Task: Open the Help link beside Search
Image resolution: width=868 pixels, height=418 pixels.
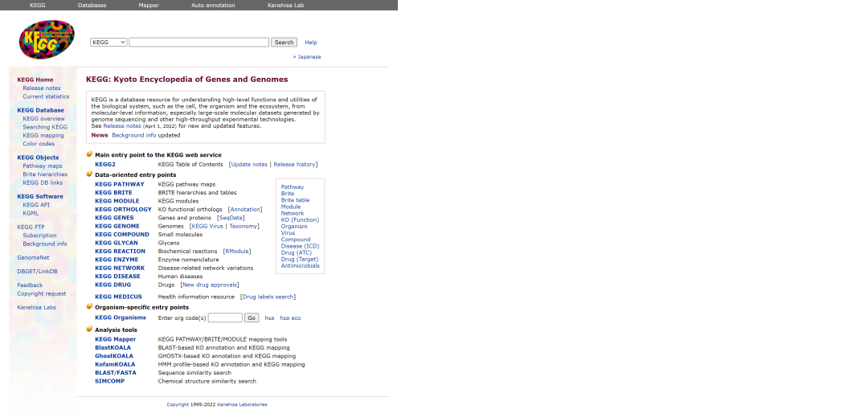Action: pos(310,42)
